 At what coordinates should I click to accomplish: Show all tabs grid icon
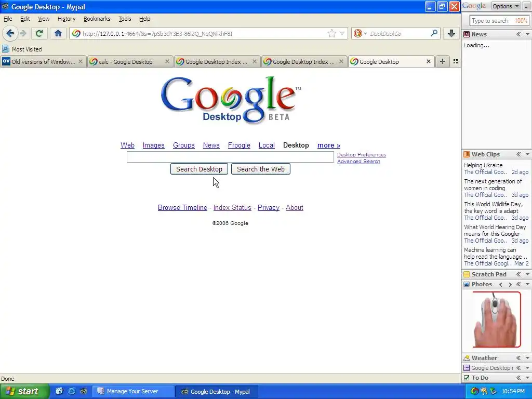pyautogui.click(x=456, y=61)
